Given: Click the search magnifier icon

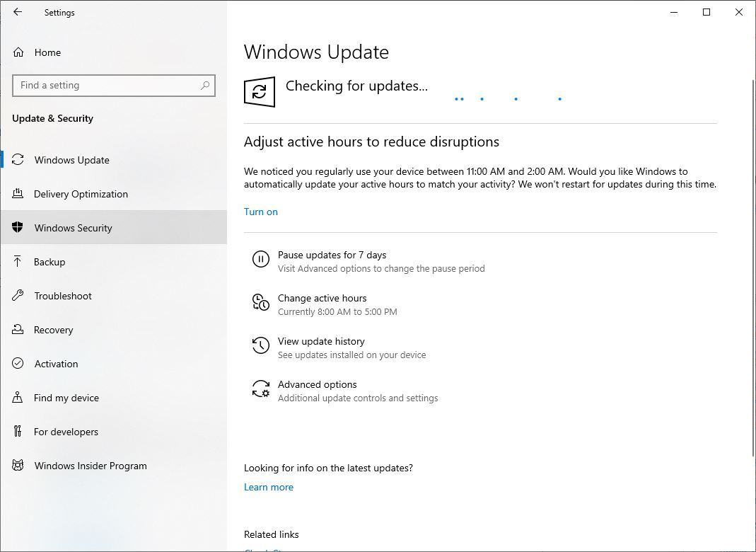Looking at the screenshot, I should click(x=205, y=86).
